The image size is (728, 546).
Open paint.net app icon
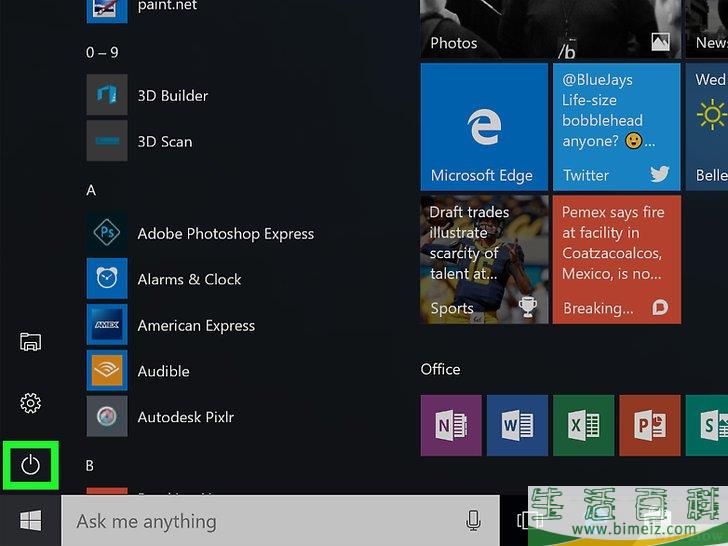(x=107, y=11)
